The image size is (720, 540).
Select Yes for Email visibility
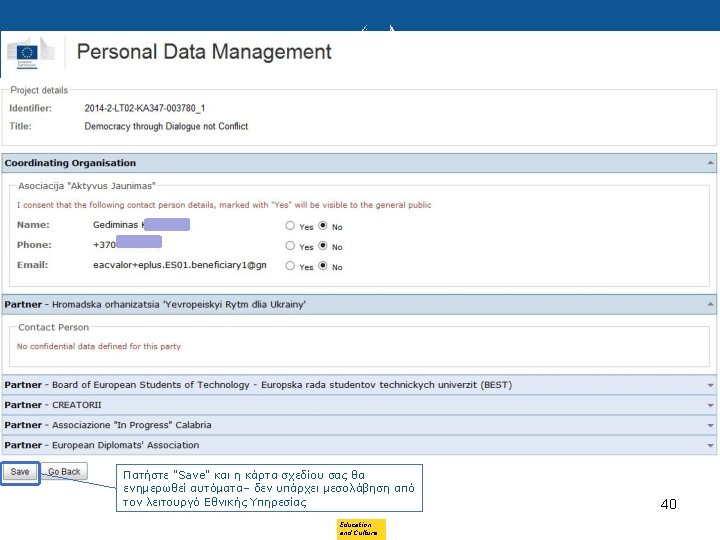[290, 266]
